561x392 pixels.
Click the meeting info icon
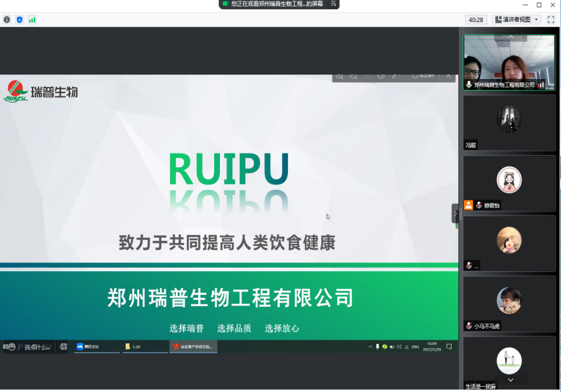tap(7, 20)
